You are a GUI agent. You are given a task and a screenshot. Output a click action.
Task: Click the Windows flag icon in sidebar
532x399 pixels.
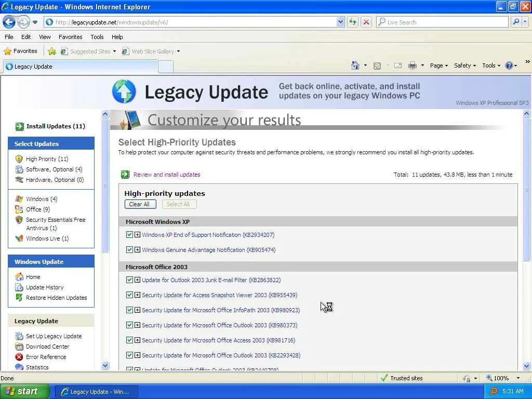(x=19, y=199)
